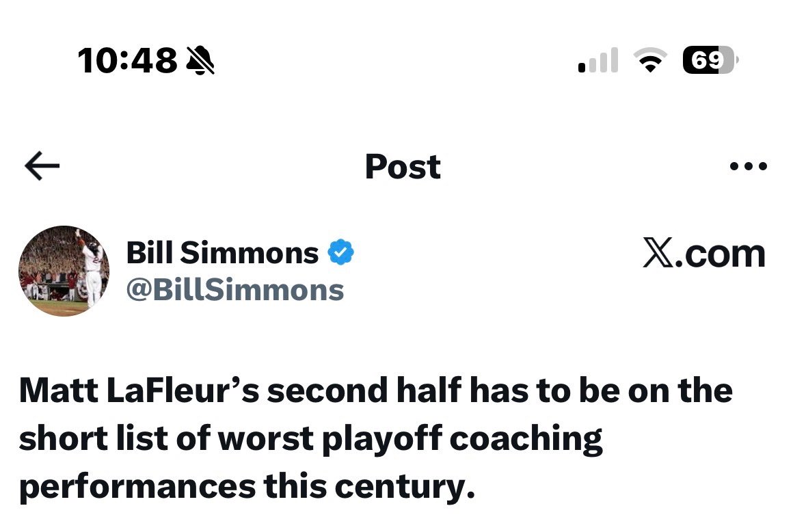Open the three-dot more options menu

[748, 166]
